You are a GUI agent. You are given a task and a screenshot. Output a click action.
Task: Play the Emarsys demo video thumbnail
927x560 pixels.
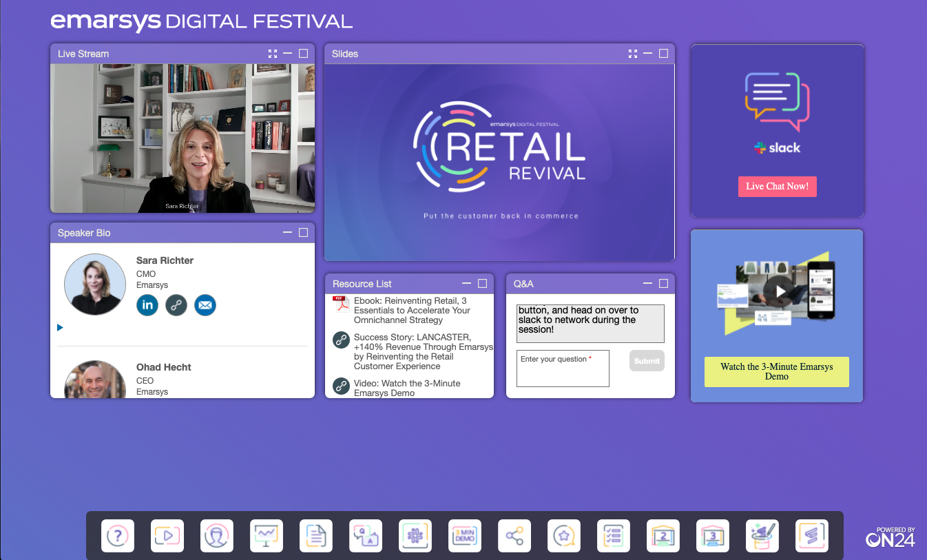[x=780, y=291]
